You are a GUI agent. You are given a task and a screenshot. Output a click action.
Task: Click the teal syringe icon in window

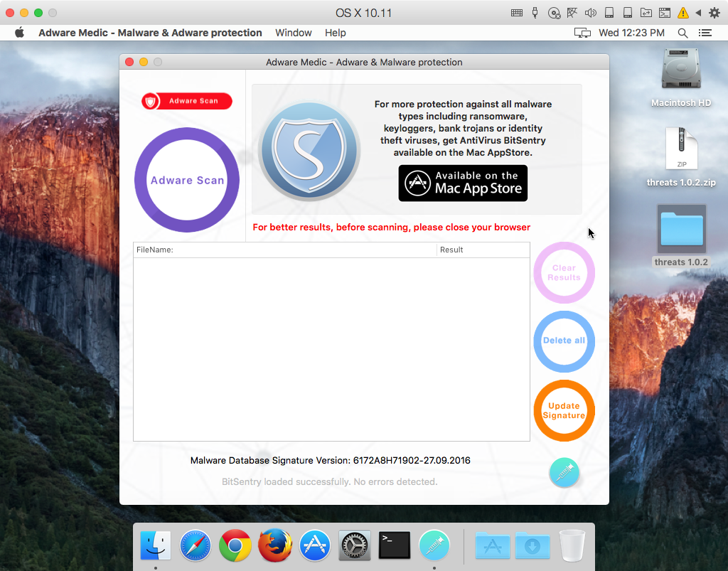(x=564, y=473)
